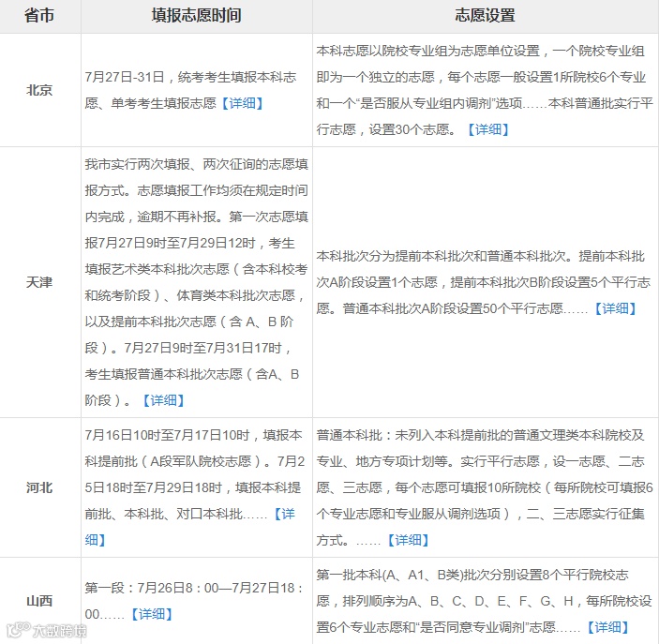
Task: Click text 填报艺术类本科批次志愿
Action: click(x=157, y=269)
